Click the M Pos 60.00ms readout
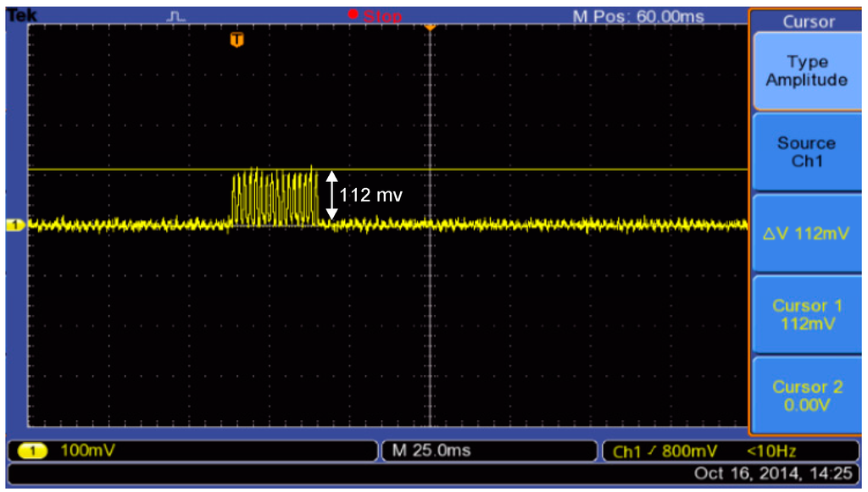This screenshot has height=492, width=868. [x=638, y=17]
